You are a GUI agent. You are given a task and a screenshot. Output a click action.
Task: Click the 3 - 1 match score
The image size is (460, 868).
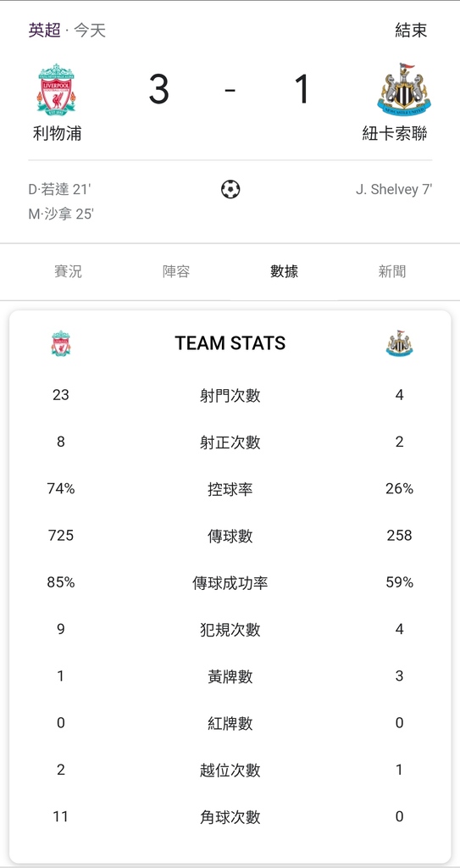[230, 90]
